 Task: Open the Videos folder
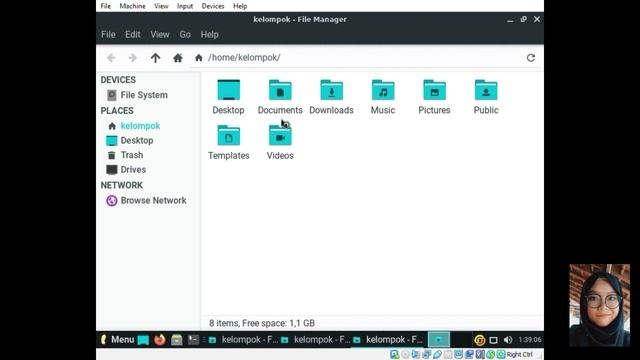(280, 142)
